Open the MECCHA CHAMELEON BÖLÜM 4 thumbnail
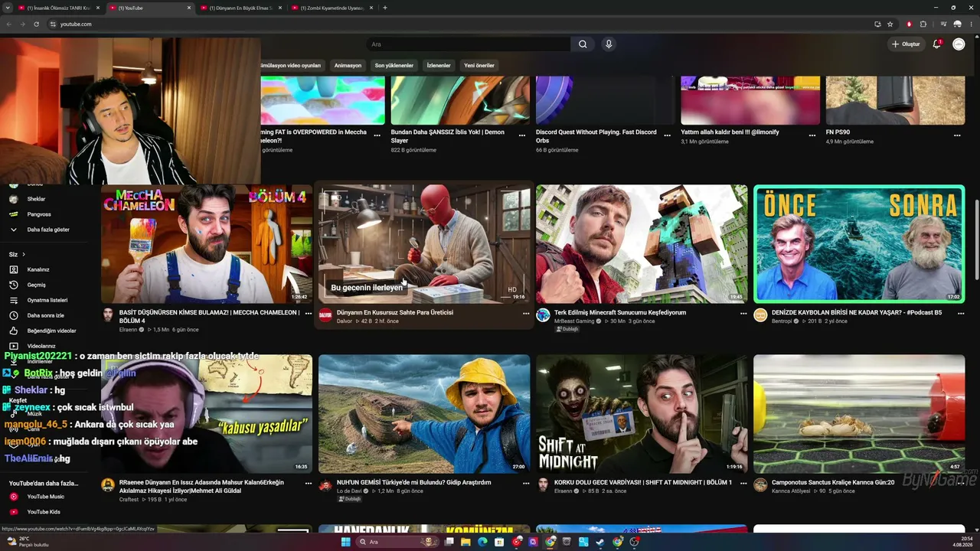The height and width of the screenshot is (551, 980). point(207,244)
